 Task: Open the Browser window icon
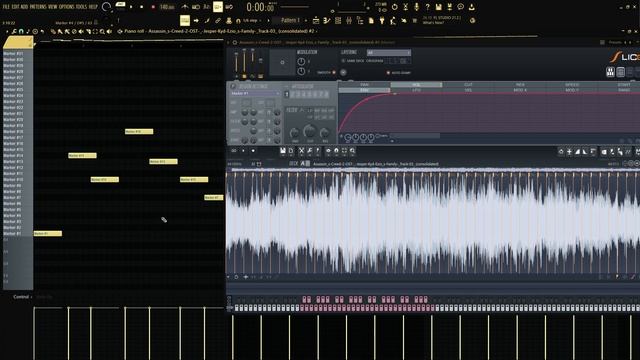coord(360,20)
